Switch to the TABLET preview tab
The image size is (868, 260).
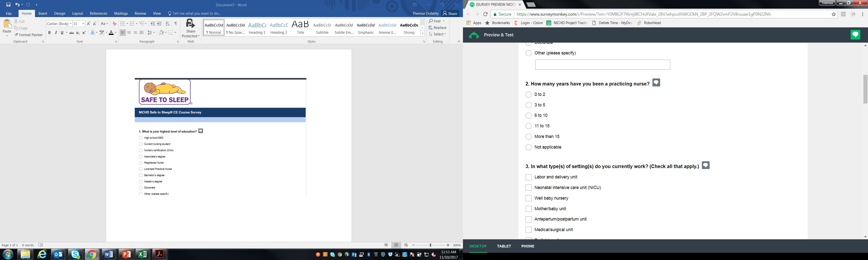coord(504,246)
